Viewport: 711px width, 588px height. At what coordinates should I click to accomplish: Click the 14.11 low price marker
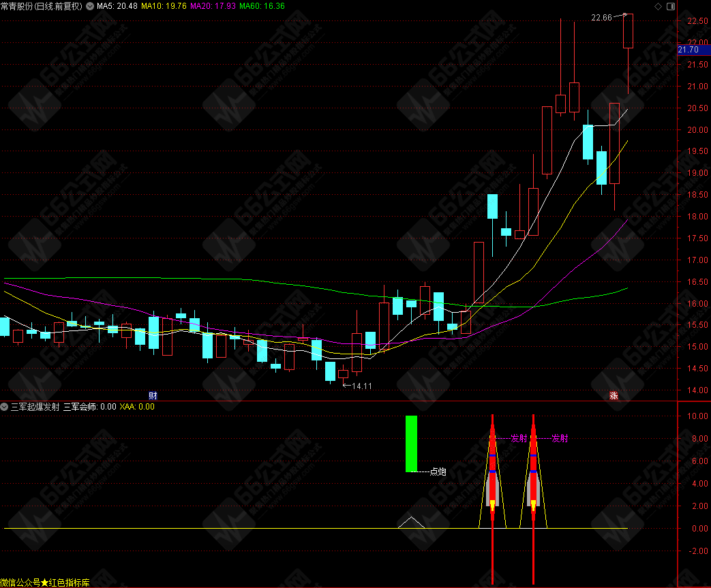[361, 386]
